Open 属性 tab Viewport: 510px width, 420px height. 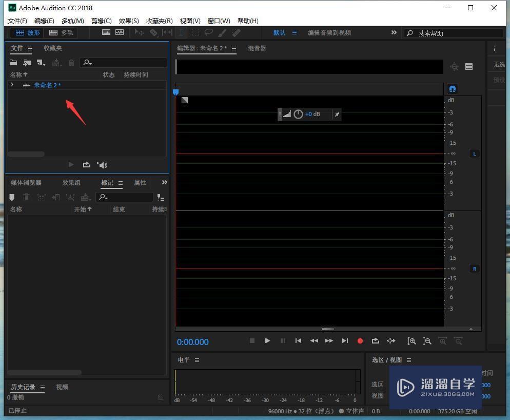pyautogui.click(x=140, y=183)
